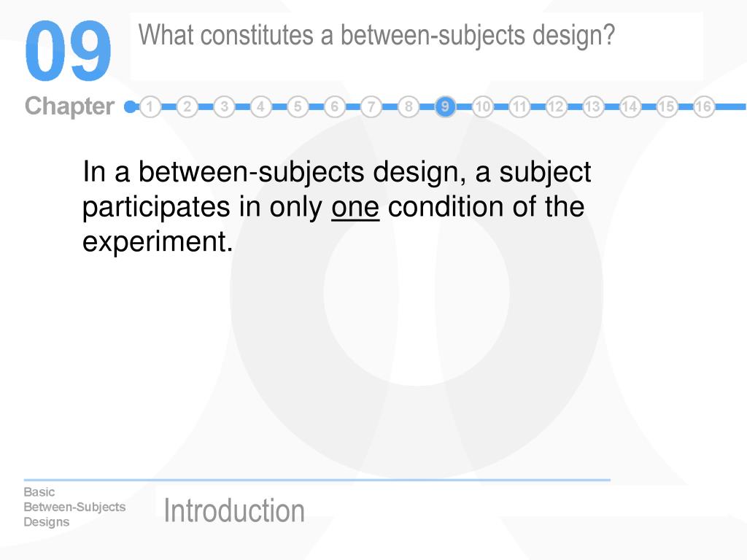Click chapter 16 marker

pos(704,106)
